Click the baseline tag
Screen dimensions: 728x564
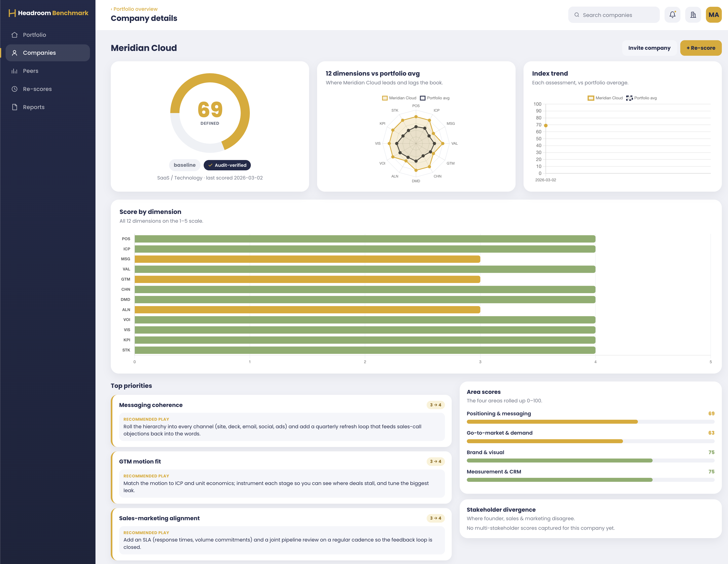pos(185,165)
